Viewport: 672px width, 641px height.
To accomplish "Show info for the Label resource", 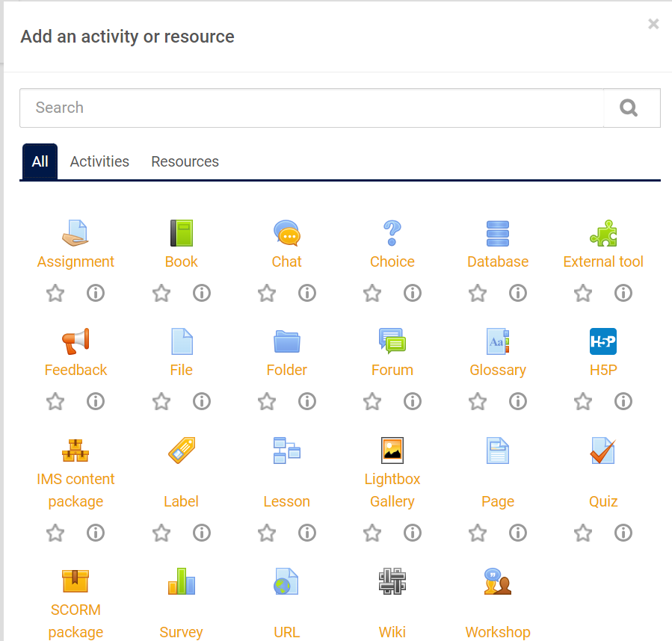I will [201, 533].
